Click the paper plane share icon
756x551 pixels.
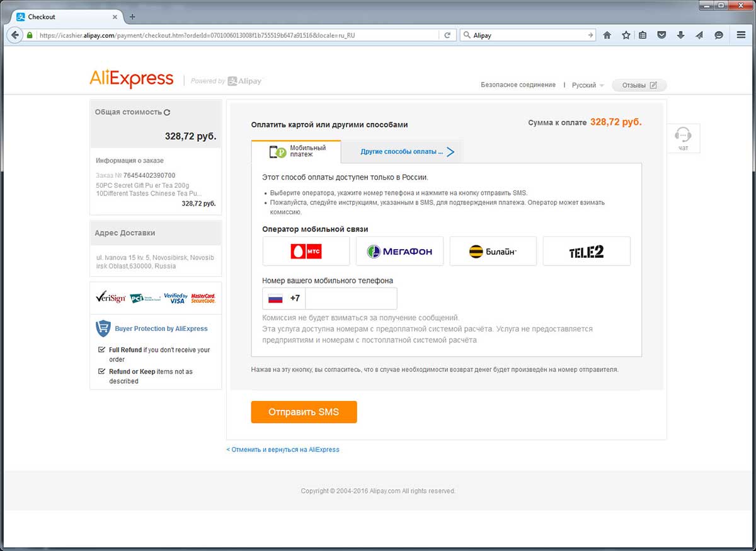(x=699, y=35)
